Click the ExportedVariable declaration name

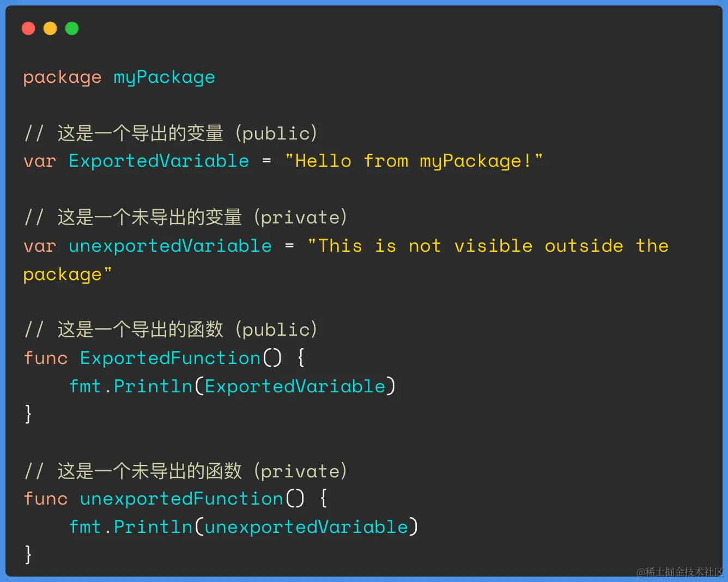pyautogui.click(x=159, y=161)
